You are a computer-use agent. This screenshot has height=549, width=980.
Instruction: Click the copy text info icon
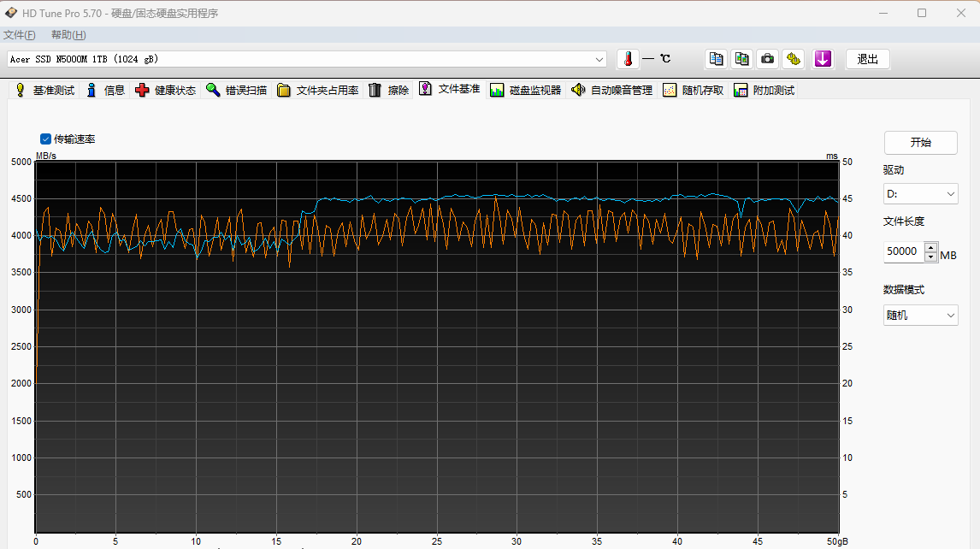tap(717, 59)
